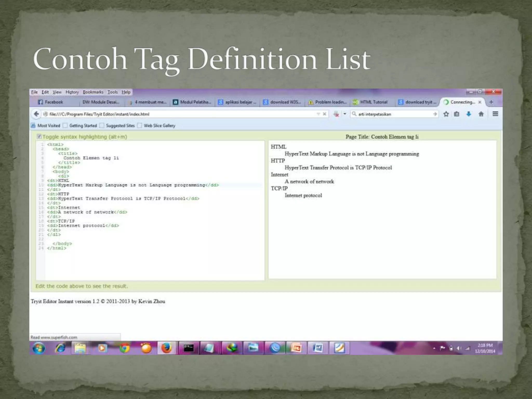Click the Firefox back arrow button
This screenshot has width=532, height=399.
point(36,114)
